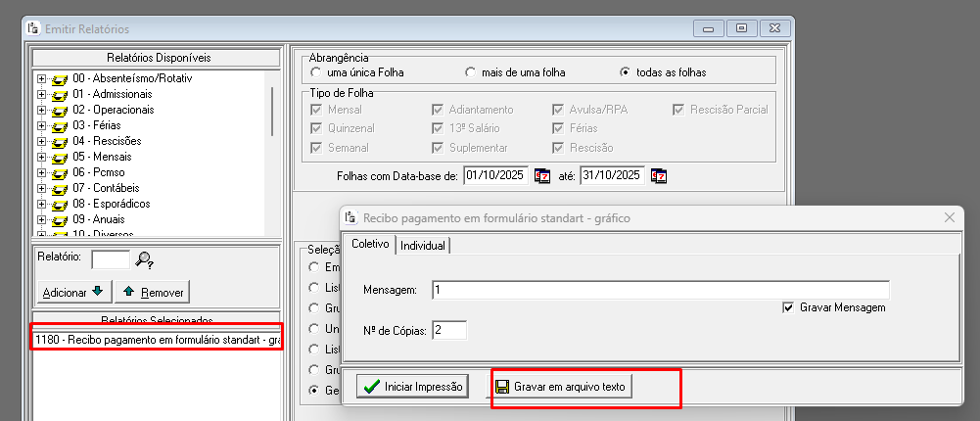
Task: Expand the 08 - Esporádicos tree node
Action: coord(40,204)
